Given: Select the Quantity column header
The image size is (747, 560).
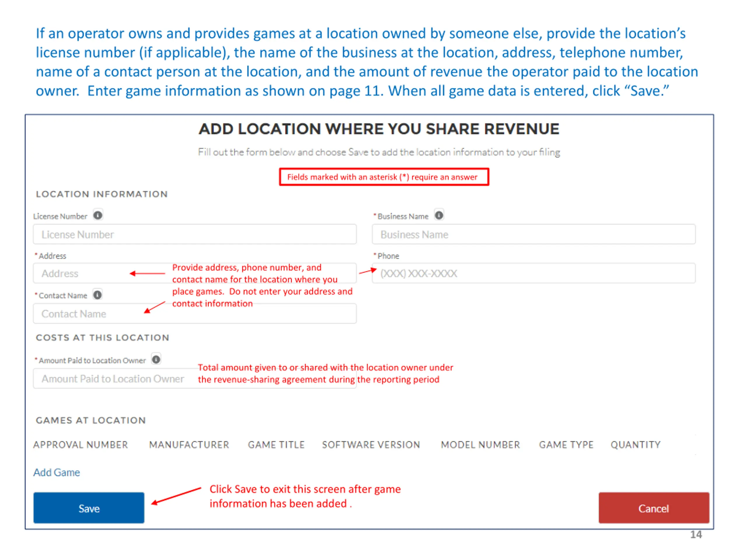Looking at the screenshot, I should [x=636, y=444].
